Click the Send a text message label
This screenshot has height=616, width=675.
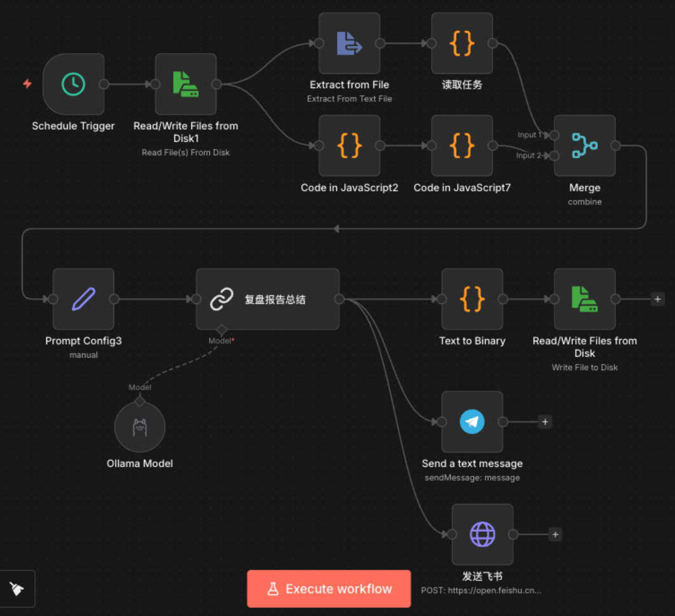(472, 464)
